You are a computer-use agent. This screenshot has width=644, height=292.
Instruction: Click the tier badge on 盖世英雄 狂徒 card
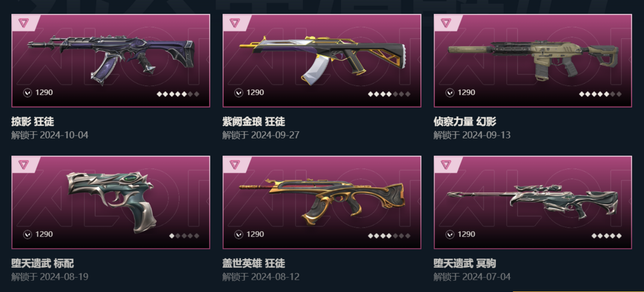click(234, 164)
